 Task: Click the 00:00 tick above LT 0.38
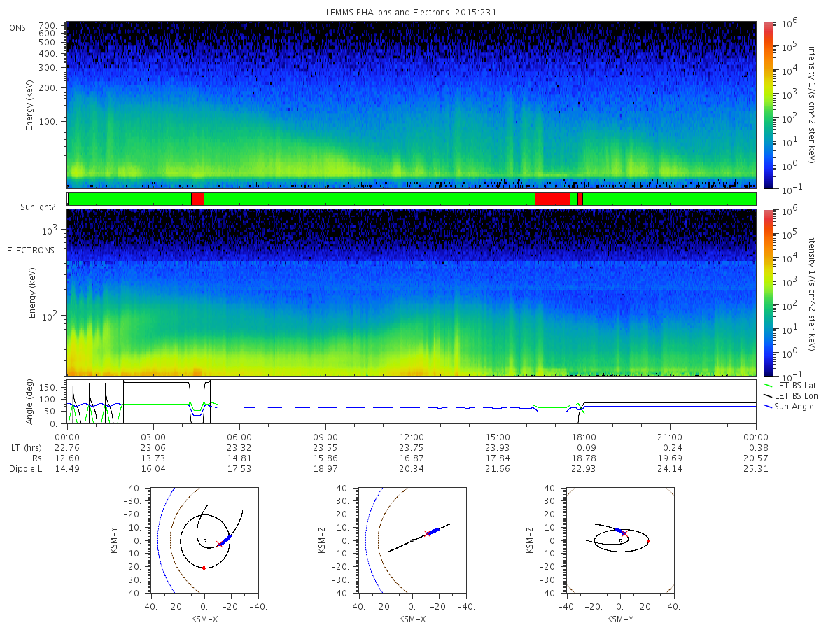[756, 437]
